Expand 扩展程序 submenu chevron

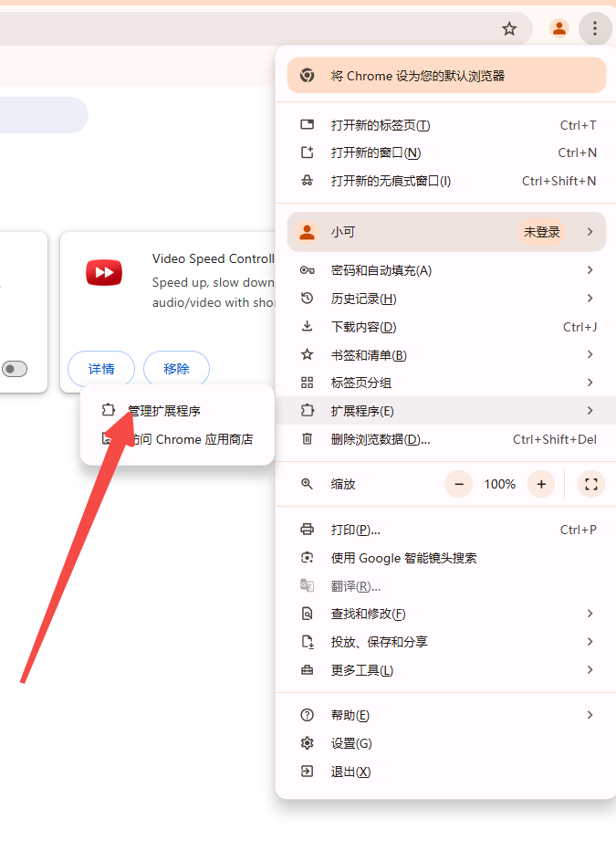590,411
